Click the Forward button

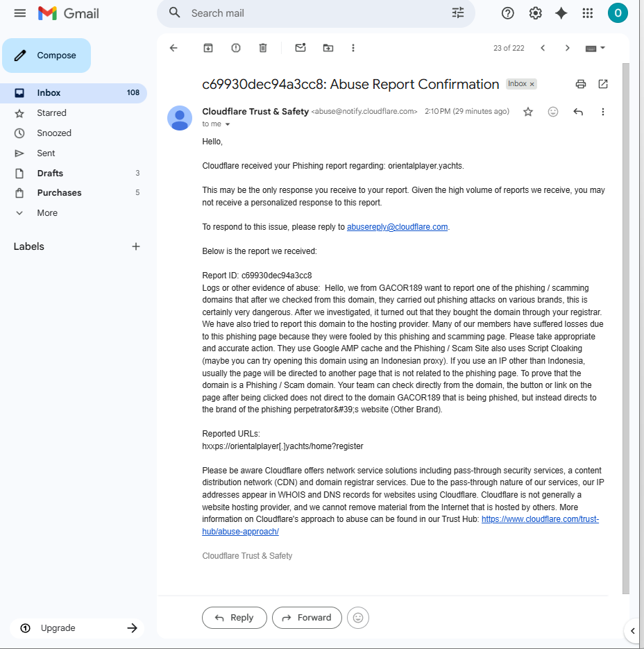pyautogui.click(x=307, y=618)
